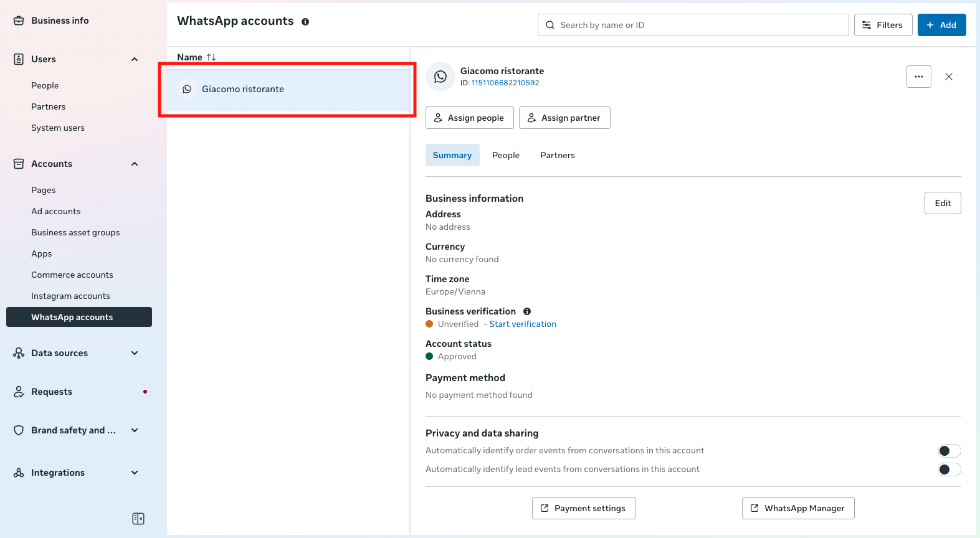
Task: Open Pages in the Accounts menu
Action: (x=44, y=190)
